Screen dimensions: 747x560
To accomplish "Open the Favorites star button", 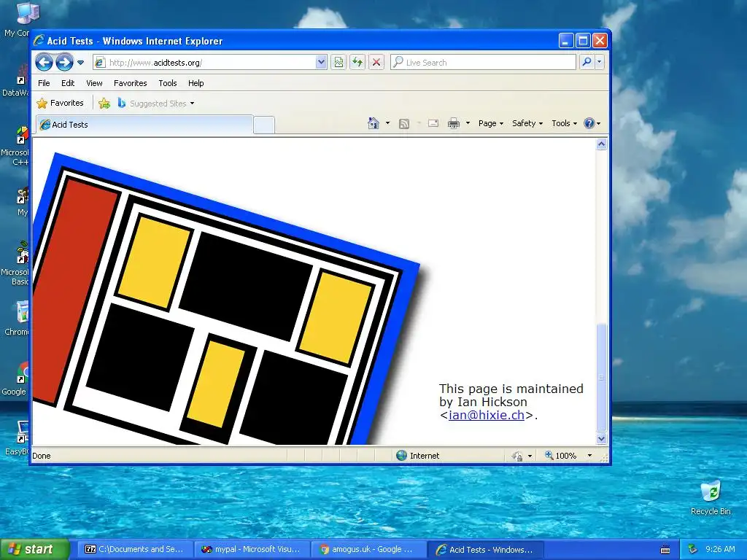I will tap(60, 103).
